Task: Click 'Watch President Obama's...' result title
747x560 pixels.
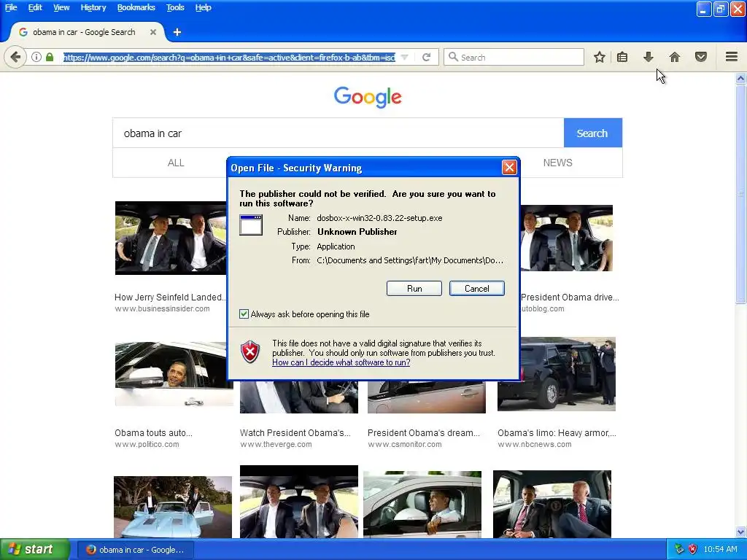Action: click(295, 433)
